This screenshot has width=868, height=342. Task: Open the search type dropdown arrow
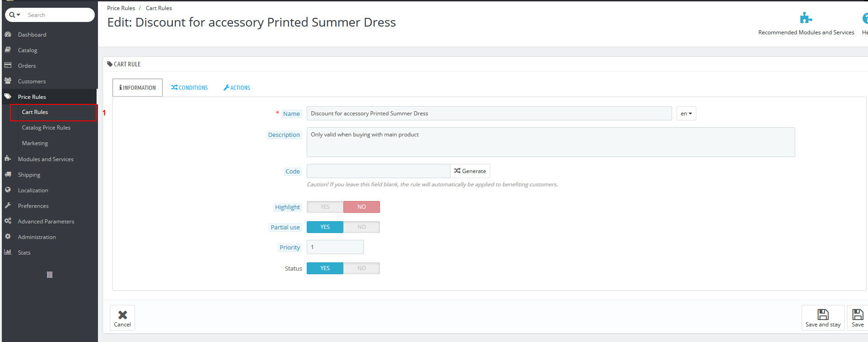tap(15, 15)
